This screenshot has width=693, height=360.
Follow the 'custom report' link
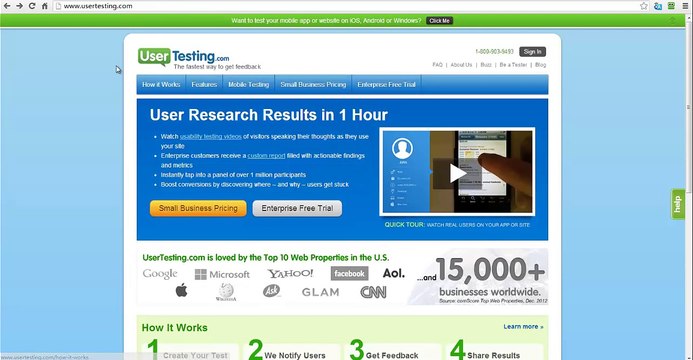(x=266, y=155)
